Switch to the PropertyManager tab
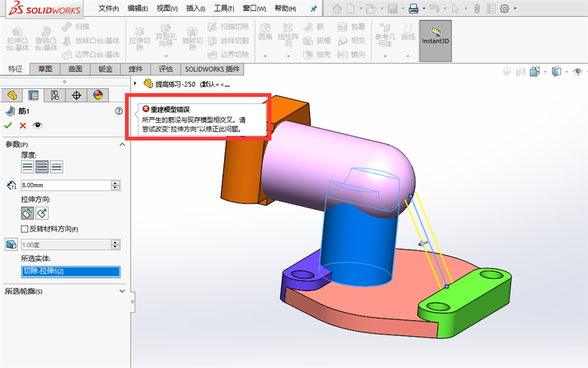The image size is (588, 368). coord(33,95)
